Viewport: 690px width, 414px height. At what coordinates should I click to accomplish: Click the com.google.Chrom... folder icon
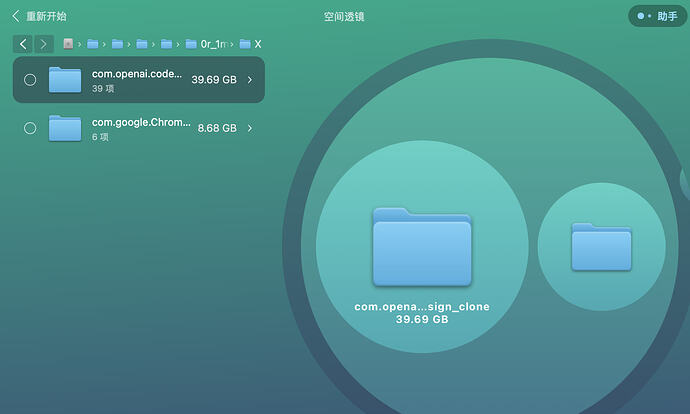point(65,128)
